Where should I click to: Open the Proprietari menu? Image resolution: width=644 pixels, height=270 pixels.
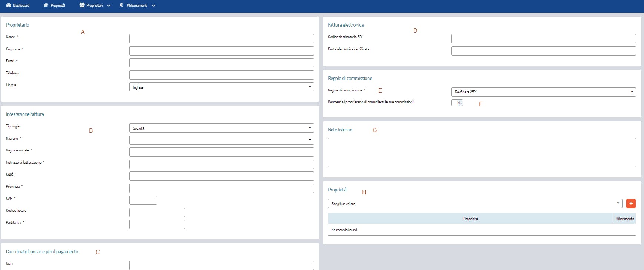[95, 5]
